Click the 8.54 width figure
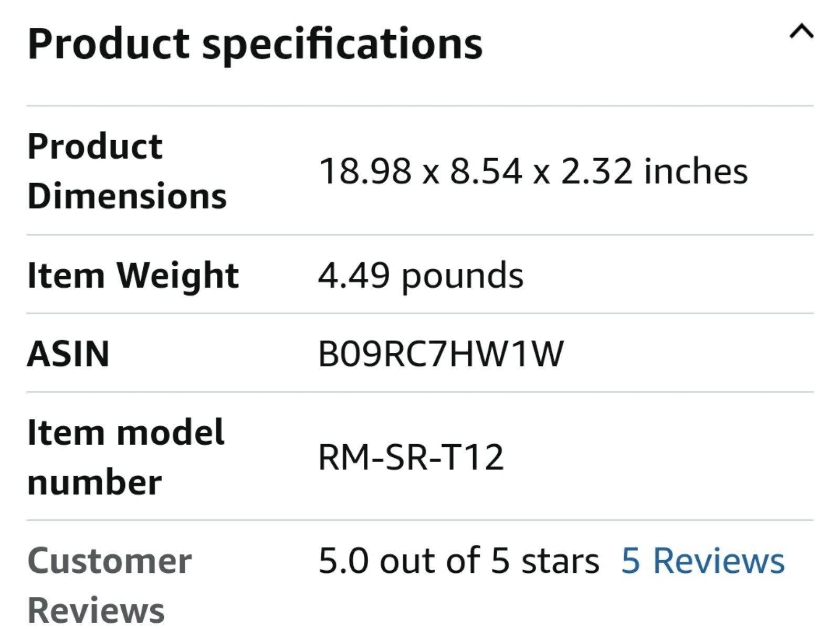This screenshot has width=840, height=629. coord(486,171)
